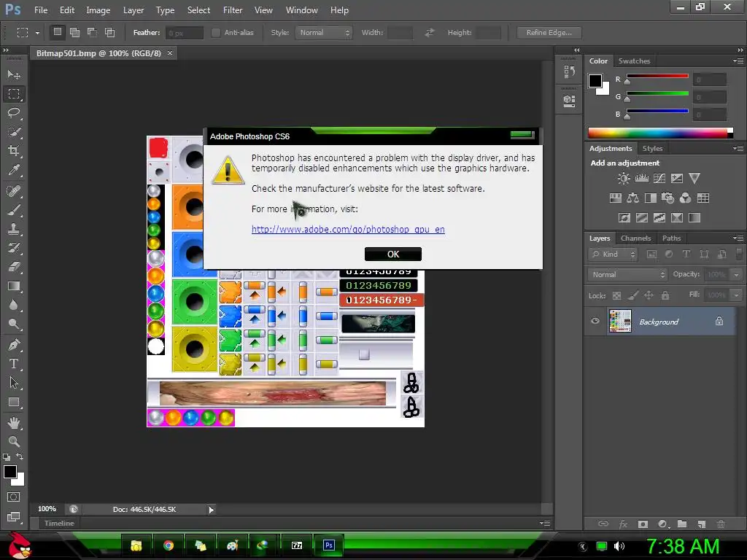Open the Layers panel options menu

click(x=738, y=238)
